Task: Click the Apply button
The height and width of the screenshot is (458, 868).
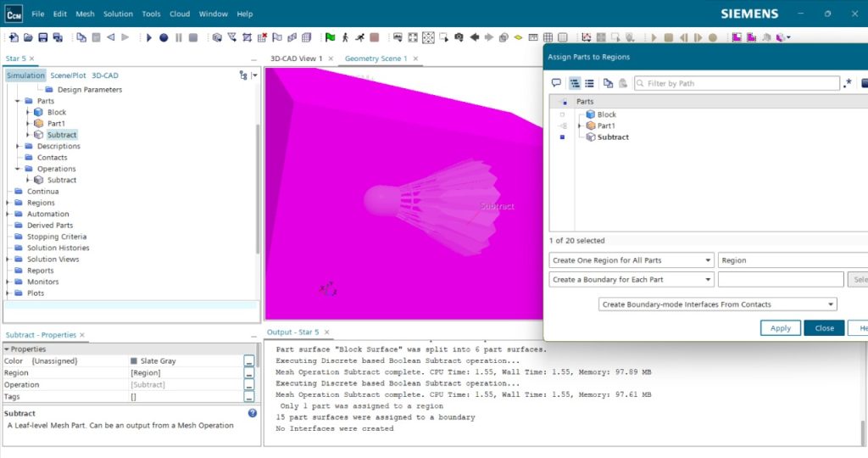Action: coord(780,328)
